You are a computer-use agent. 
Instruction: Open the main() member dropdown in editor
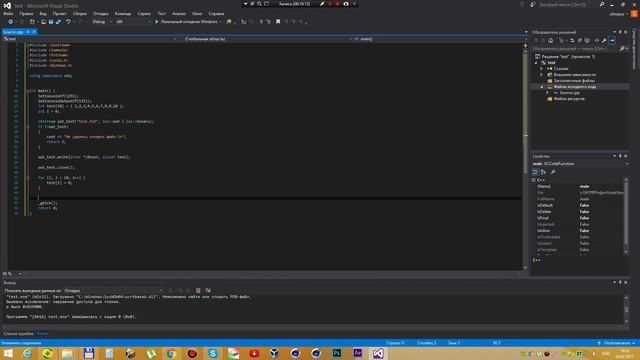(438, 39)
